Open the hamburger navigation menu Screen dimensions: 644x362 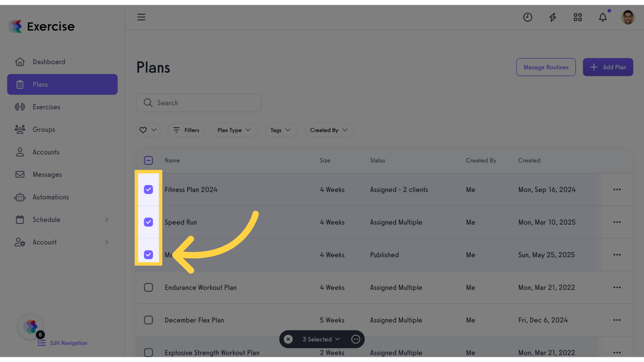(x=141, y=17)
